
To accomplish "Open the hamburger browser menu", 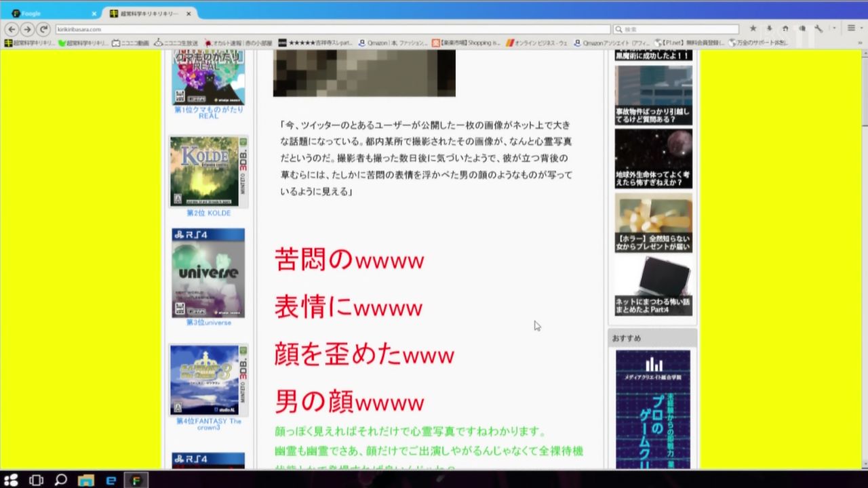I will (x=851, y=28).
